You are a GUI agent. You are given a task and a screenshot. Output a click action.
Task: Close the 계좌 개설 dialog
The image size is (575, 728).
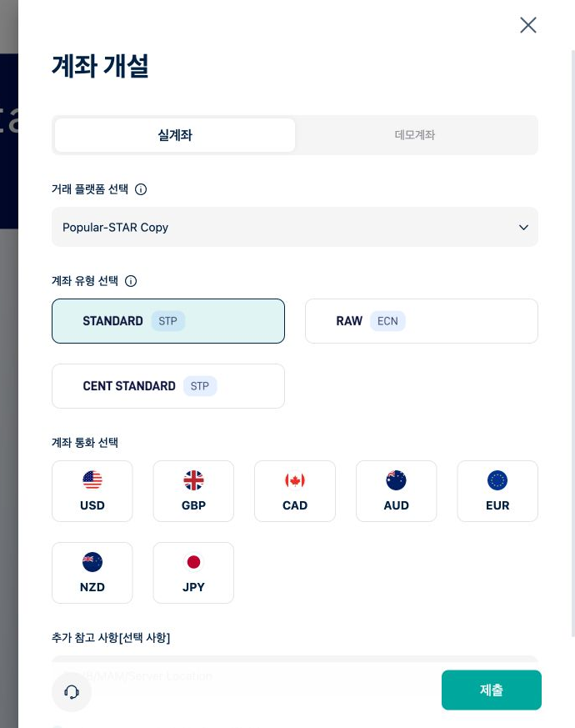528,25
